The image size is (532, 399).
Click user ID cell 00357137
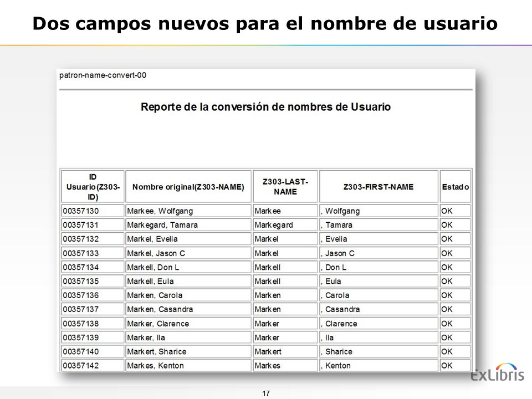click(93, 309)
